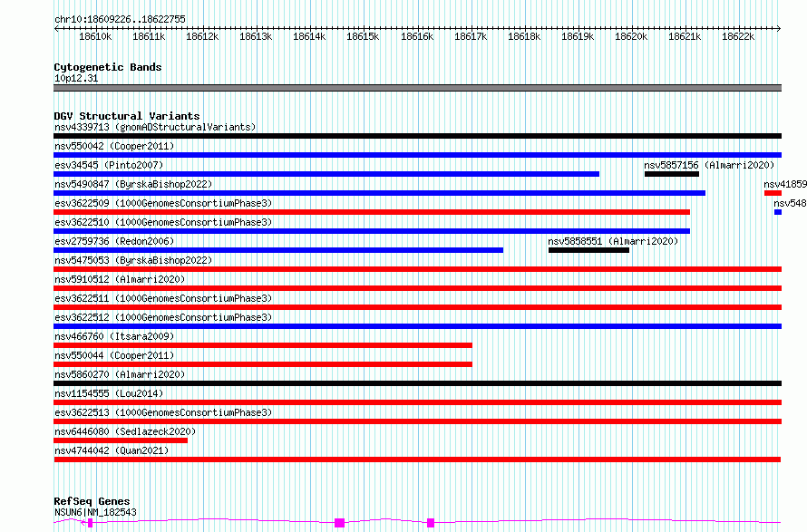Select nsv5910512 (Almarri2020) variant label
Screen dimensions: 807x532
(120, 279)
